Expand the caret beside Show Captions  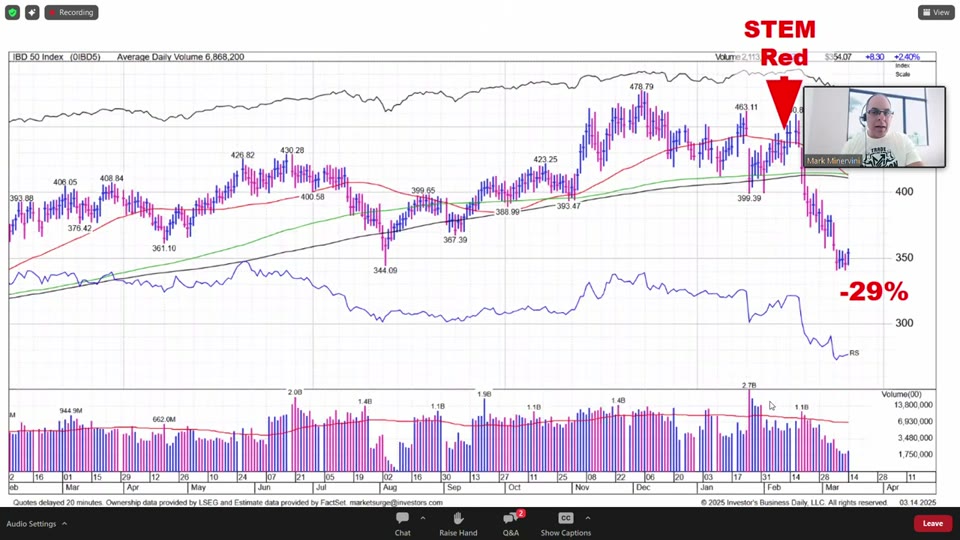pyautogui.click(x=588, y=518)
